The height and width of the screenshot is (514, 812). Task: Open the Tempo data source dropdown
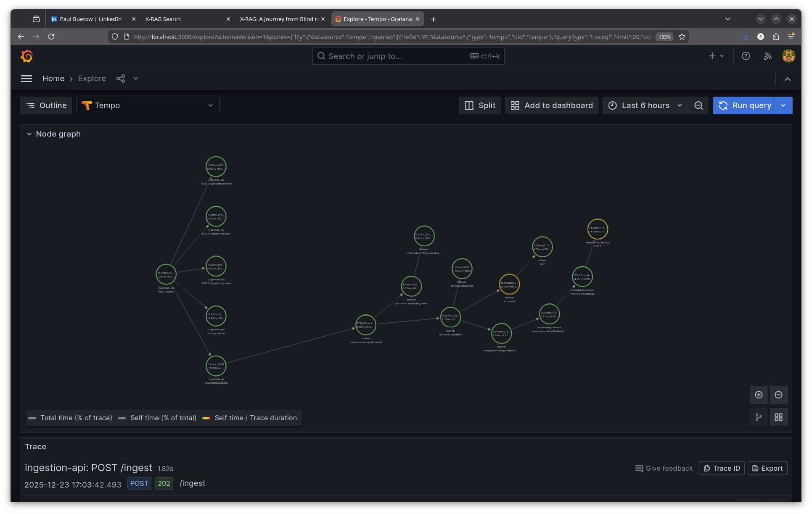coord(148,105)
